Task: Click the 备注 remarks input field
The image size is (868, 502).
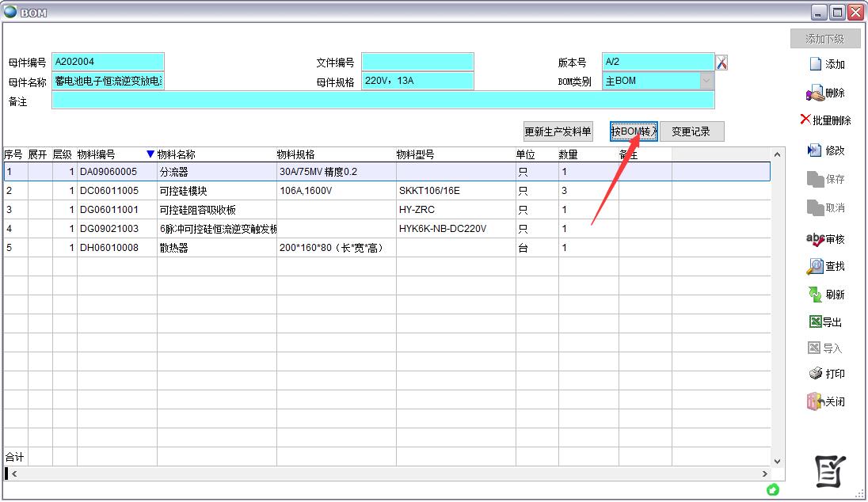Action: [x=383, y=101]
